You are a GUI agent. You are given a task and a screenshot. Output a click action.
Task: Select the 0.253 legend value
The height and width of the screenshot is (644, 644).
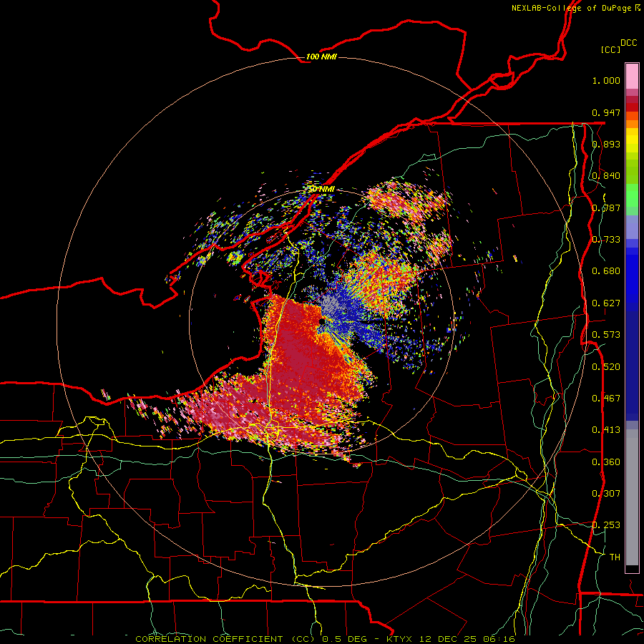606,525
